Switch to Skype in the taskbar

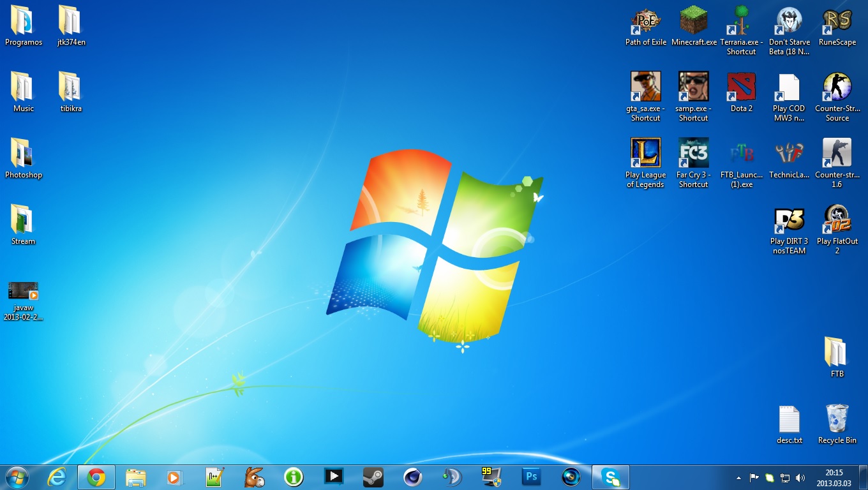coord(611,477)
